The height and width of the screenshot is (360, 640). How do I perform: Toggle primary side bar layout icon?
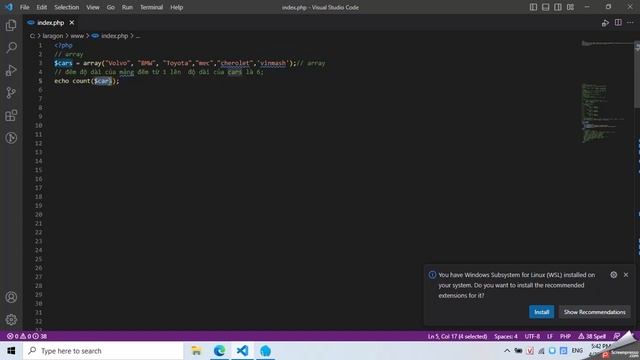533,7
